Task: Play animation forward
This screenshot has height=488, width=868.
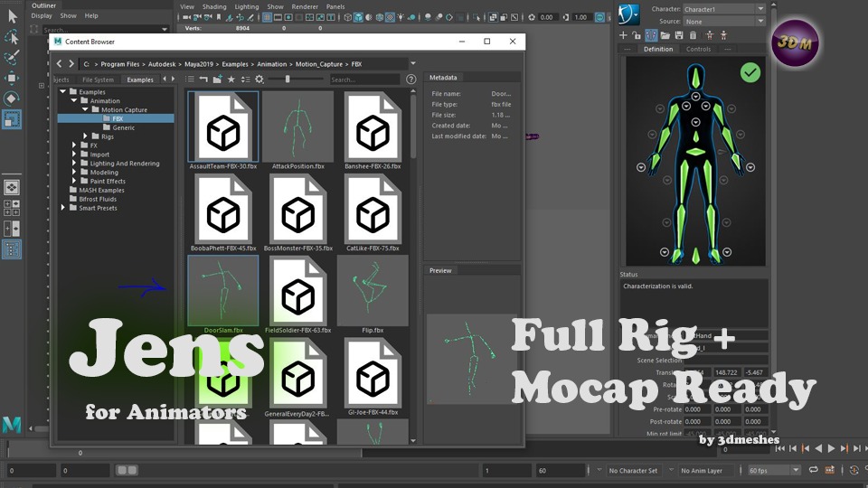Action: coord(831,448)
